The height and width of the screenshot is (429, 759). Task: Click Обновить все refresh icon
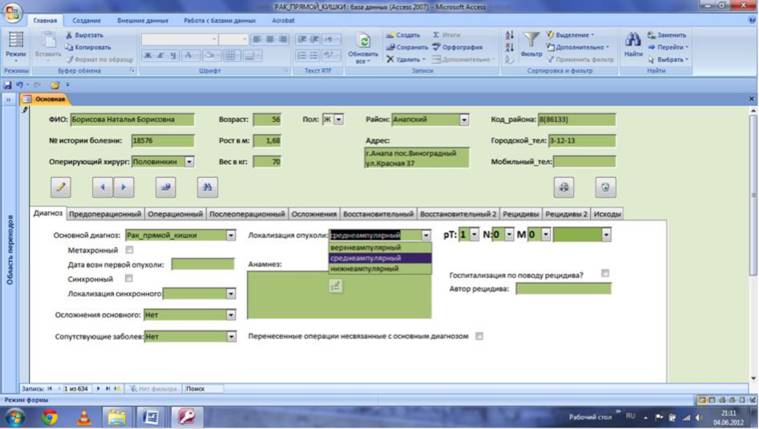coord(363,47)
